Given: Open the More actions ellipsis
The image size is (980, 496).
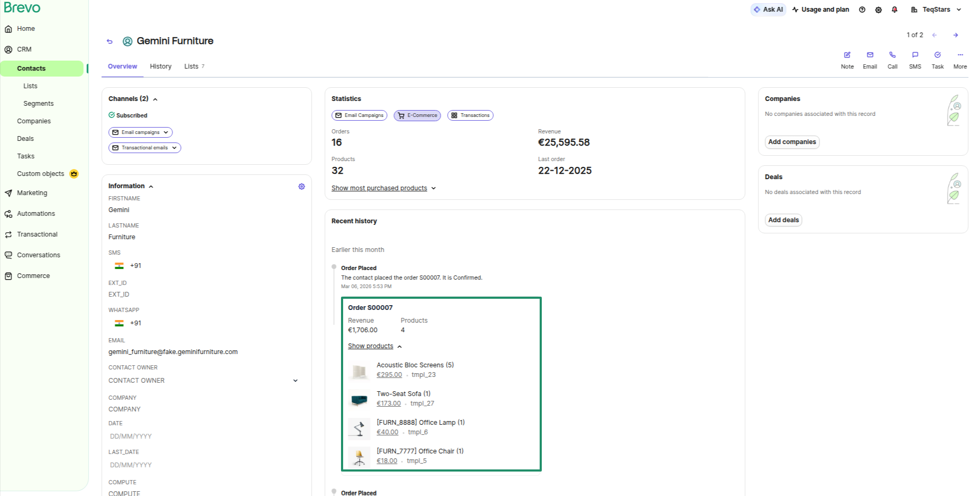Looking at the screenshot, I should [960, 55].
